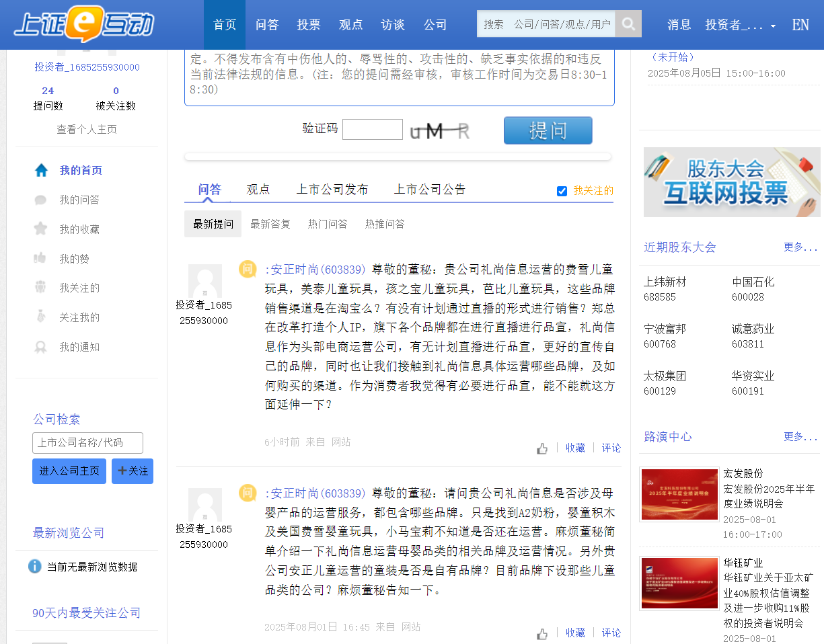Open 我的首页 house icon
This screenshot has height=644, width=824.
[41, 171]
